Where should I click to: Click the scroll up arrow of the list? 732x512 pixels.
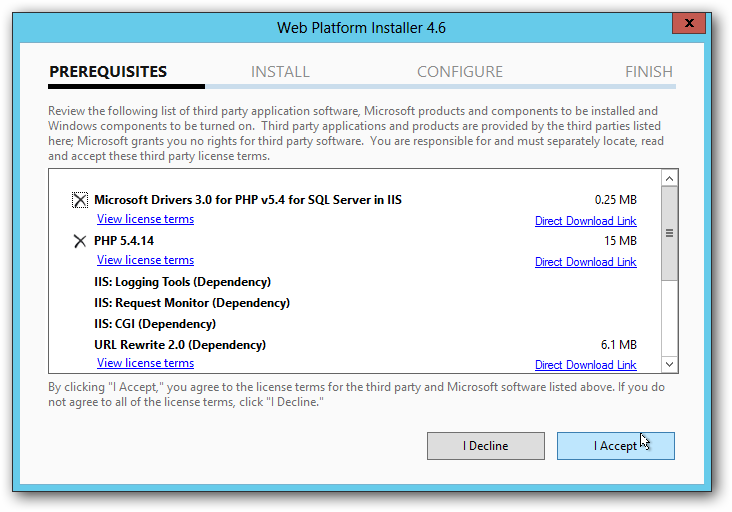tap(669, 178)
